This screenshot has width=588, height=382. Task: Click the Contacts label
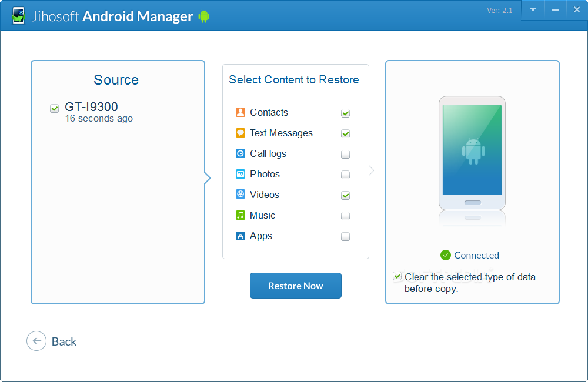269,112
